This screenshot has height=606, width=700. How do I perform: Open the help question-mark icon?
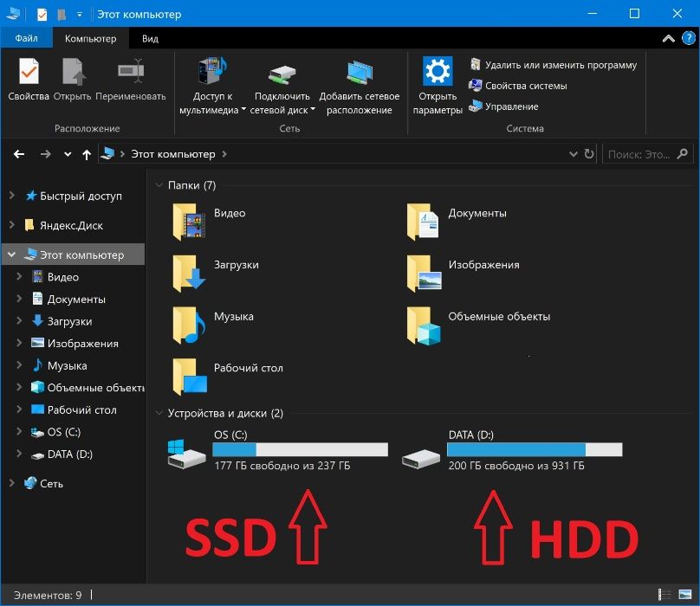coord(689,38)
